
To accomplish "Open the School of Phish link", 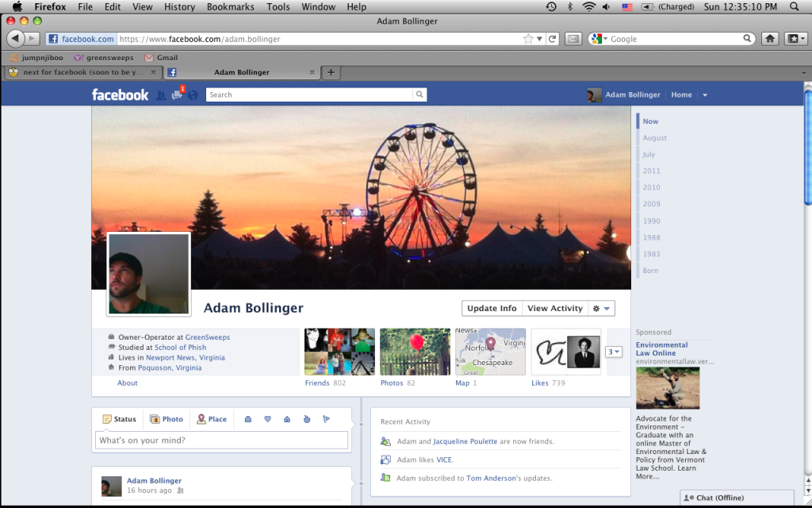I will point(180,348).
